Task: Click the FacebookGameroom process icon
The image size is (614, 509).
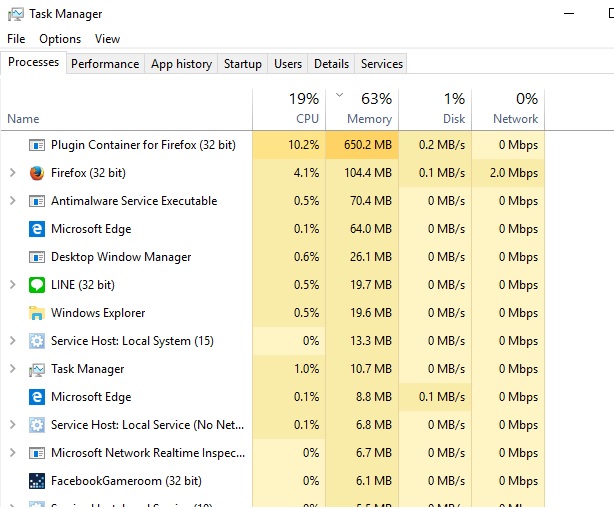Action: pos(37,481)
